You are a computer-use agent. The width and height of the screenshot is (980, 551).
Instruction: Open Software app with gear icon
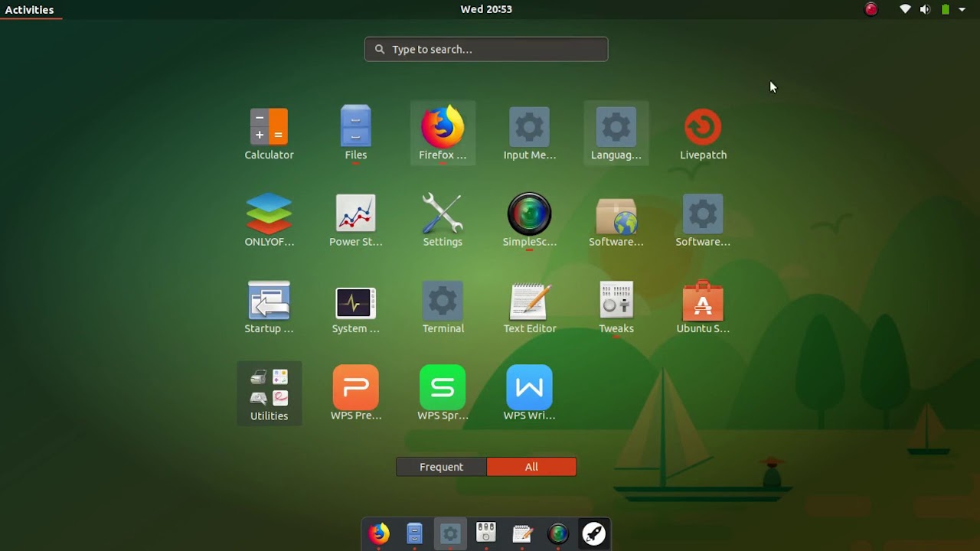[x=703, y=220]
